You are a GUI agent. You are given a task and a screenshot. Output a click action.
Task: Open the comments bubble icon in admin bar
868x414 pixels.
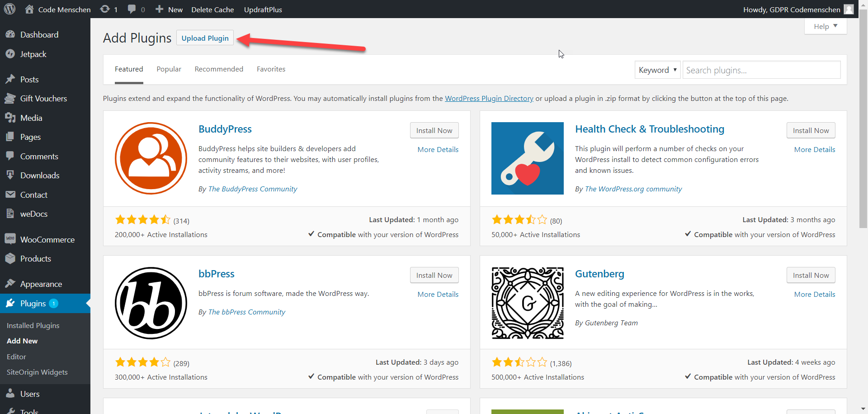[132, 9]
